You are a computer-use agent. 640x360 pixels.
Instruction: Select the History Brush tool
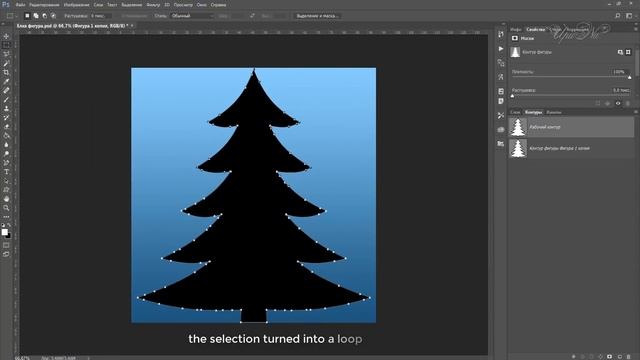click(x=6, y=118)
